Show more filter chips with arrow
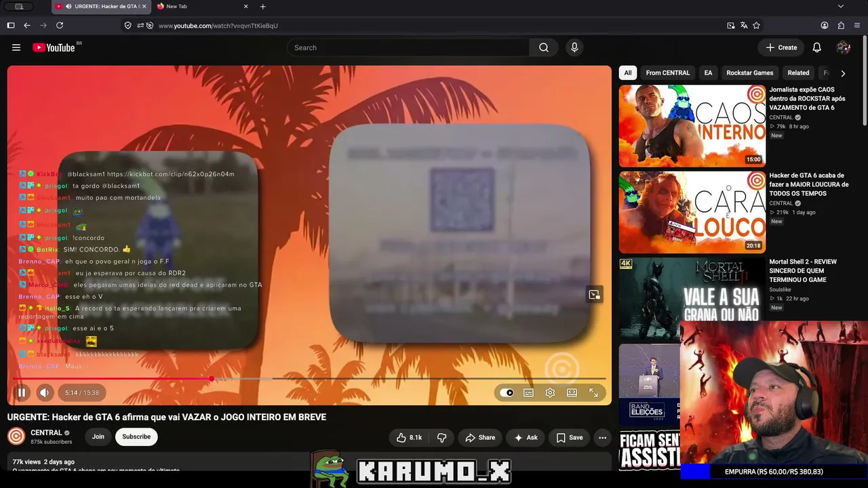The image size is (868, 488). click(843, 73)
